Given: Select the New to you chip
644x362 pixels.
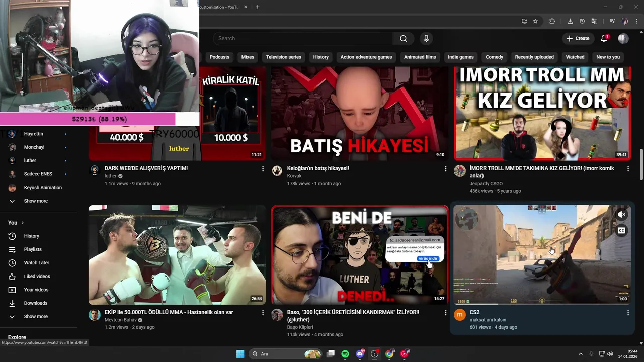Looking at the screenshot, I should pyautogui.click(x=608, y=57).
